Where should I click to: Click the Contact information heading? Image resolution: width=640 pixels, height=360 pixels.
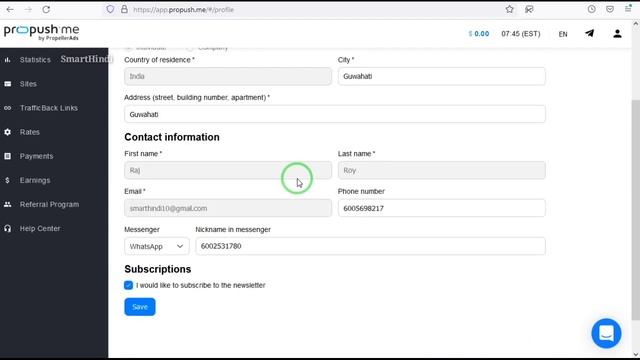click(x=172, y=137)
